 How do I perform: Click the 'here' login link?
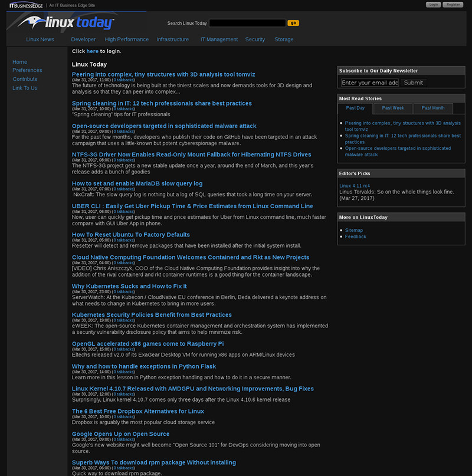tap(92, 51)
